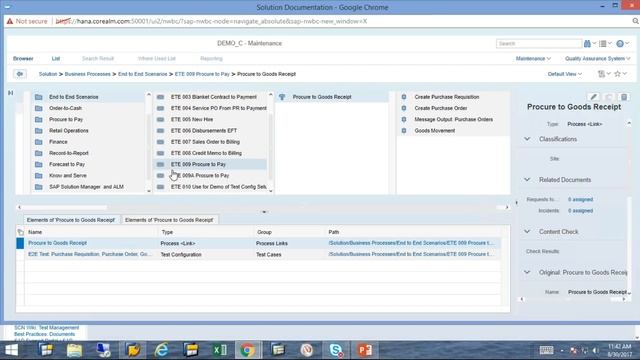Image resolution: width=640 pixels, height=360 pixels.
Task: Collapse the Original: Procure to Goods Receipt section
Action: pos(527,272)
